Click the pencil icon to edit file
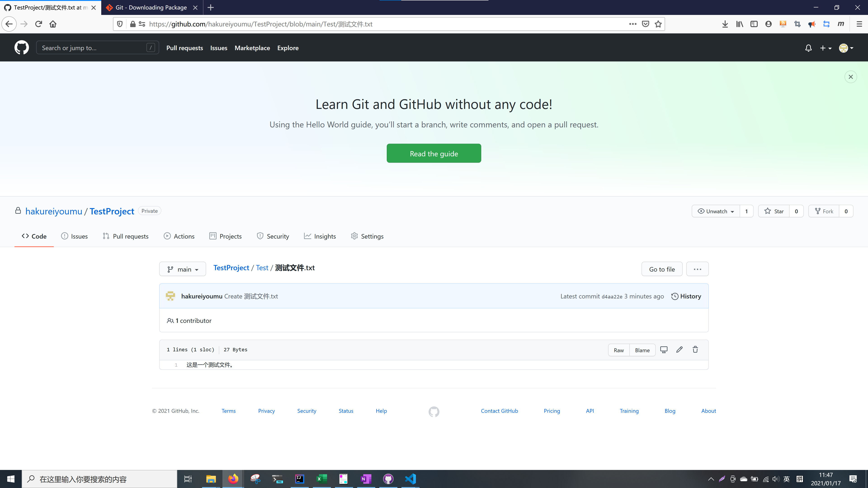Screen dimensions: 868x488 [679, 350]
